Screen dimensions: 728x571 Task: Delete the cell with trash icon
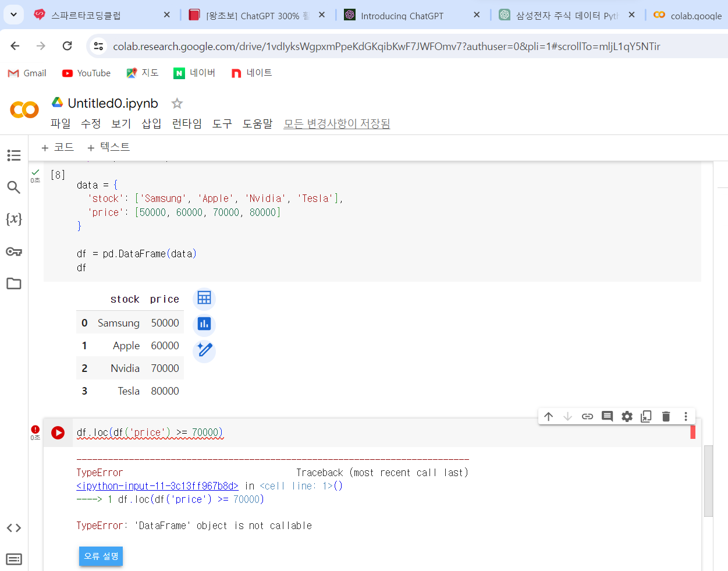click(666, 416)
